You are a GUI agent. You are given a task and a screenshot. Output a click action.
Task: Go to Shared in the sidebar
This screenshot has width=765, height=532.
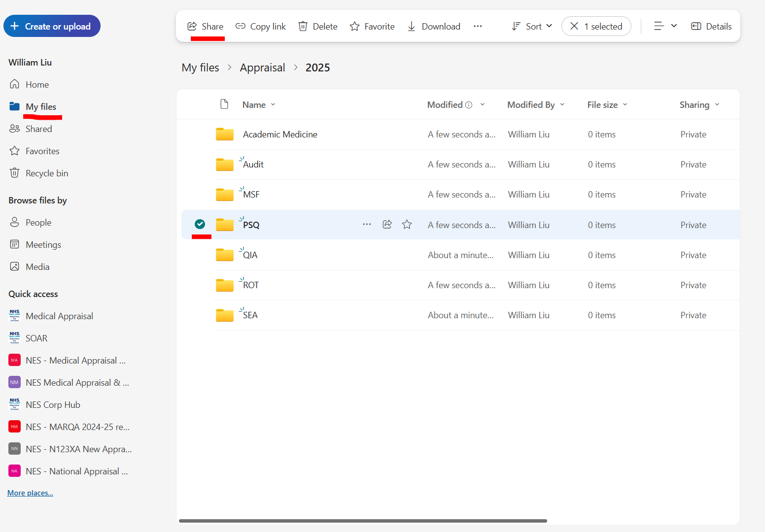coord(38,129)
